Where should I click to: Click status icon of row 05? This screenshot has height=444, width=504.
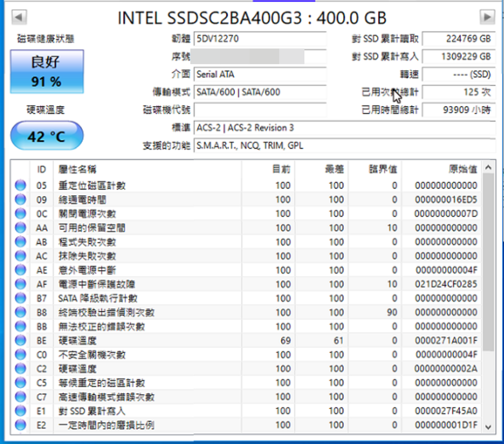tap(21, 185)
